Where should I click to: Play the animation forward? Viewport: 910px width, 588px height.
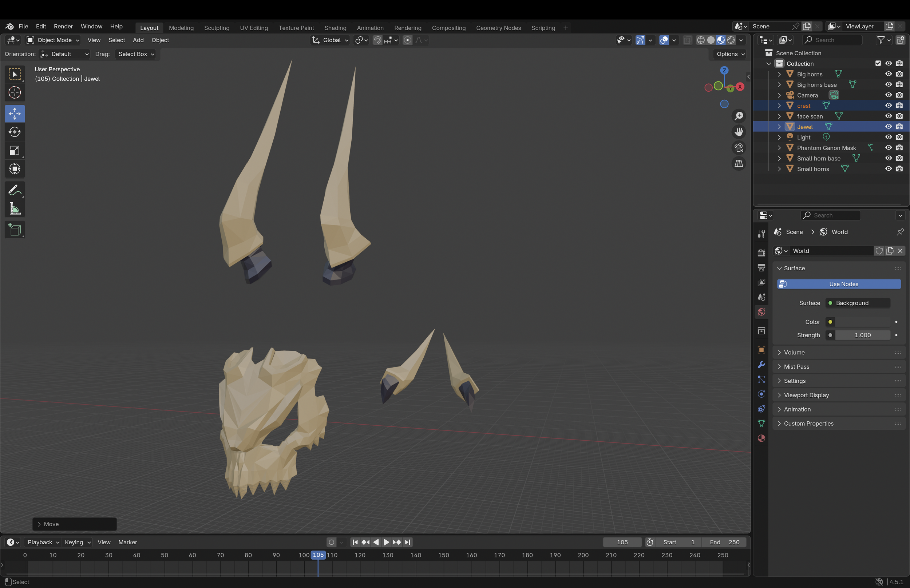click(387, 542)
